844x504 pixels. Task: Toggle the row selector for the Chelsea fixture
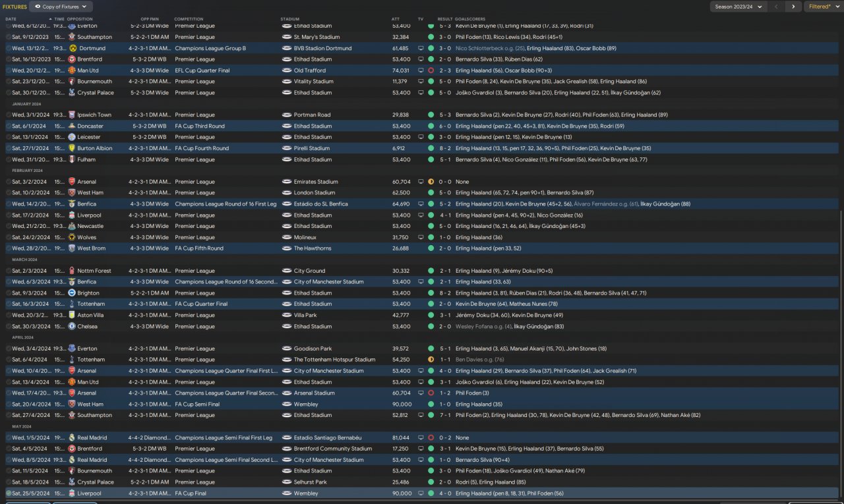pos(9,326)
